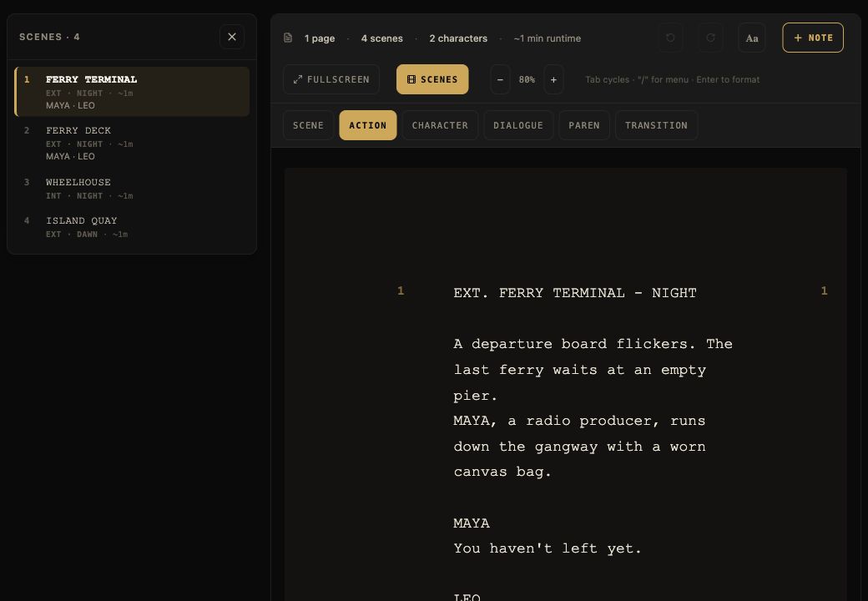Select the Transition format tab
Image resolution: width=868 pixels, height=601 pixels.
coord(657,125)
